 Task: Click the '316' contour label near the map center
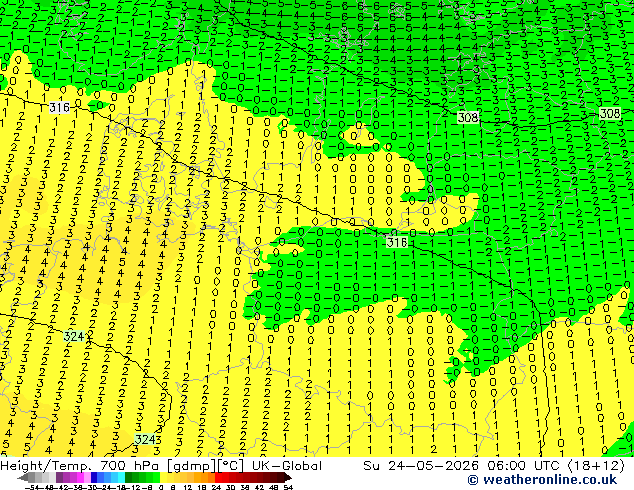tap(397, 242)
